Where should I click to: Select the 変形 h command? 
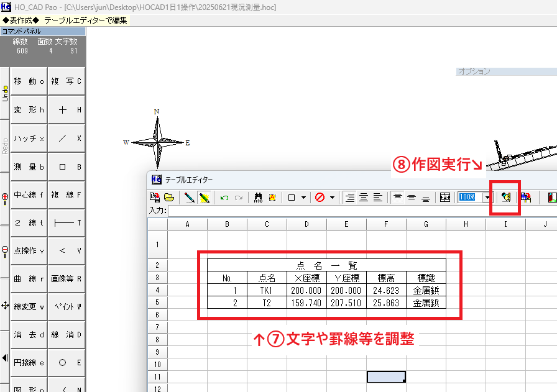pos(29,110)
